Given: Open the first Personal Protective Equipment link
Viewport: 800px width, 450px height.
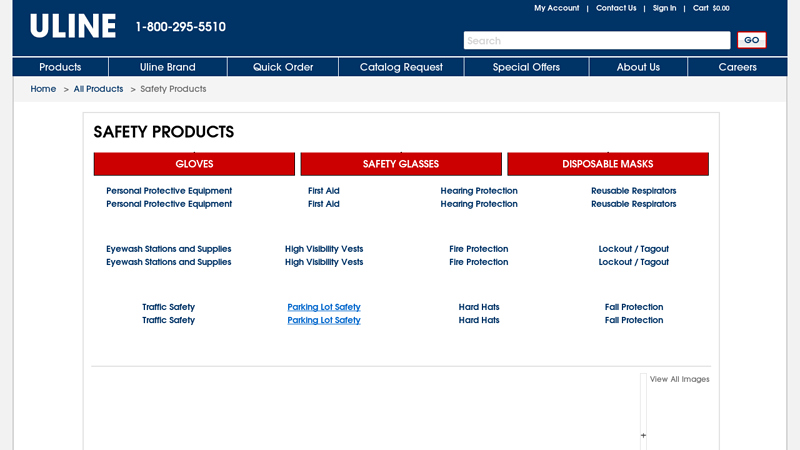Looking at the screenshot, I should [169, 191].
